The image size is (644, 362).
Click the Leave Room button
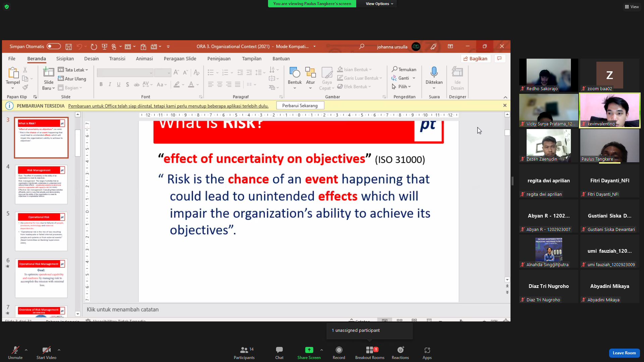(x=624, y=353)
